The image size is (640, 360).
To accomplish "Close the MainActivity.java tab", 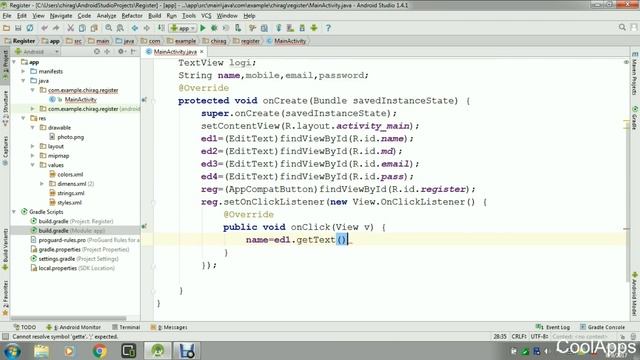I will click(x=202, y=52).
